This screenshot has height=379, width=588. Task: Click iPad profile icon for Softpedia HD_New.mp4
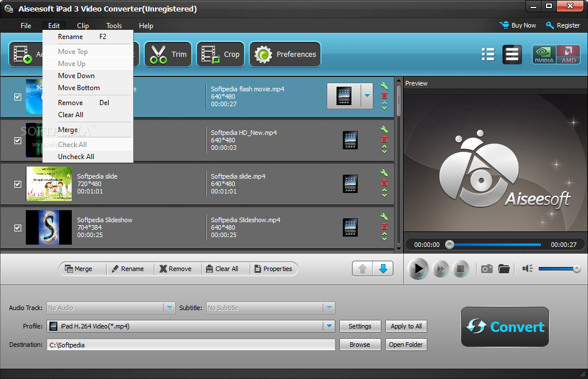(x=350, y=140)
